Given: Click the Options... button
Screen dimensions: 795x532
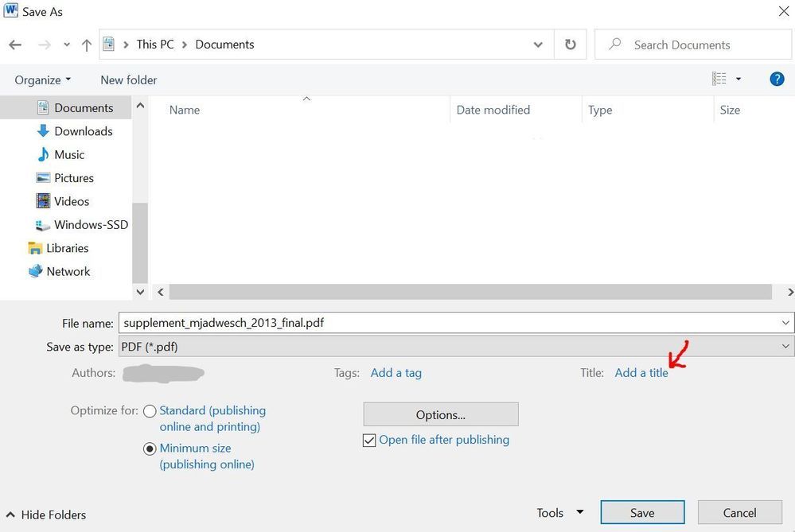Looking at the screenshot, I should [x=440, y=414].
